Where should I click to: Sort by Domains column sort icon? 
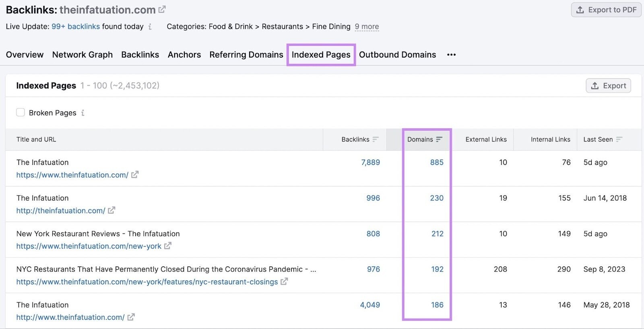coord(439,139)
